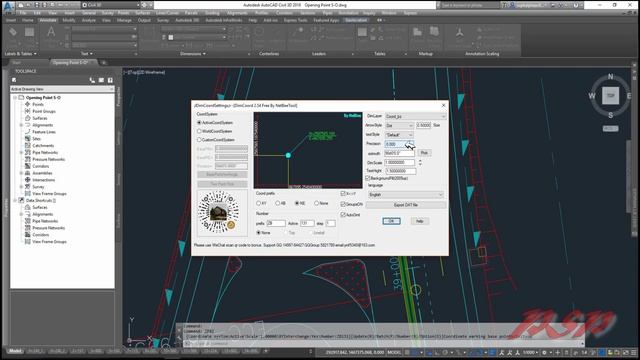
Task: Select NE coord prefix radio button
Action: (x=297, y=203)
